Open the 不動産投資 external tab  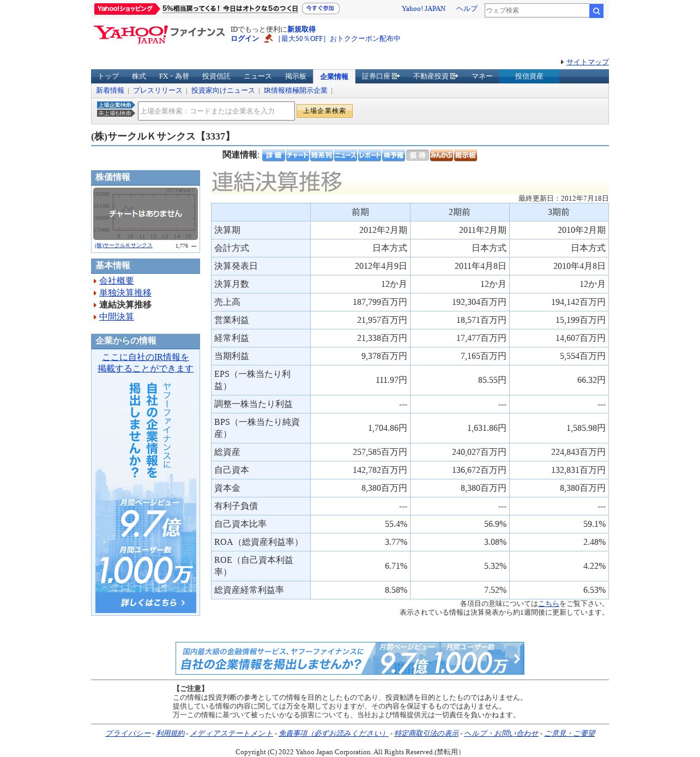click(x=435, y=76)
